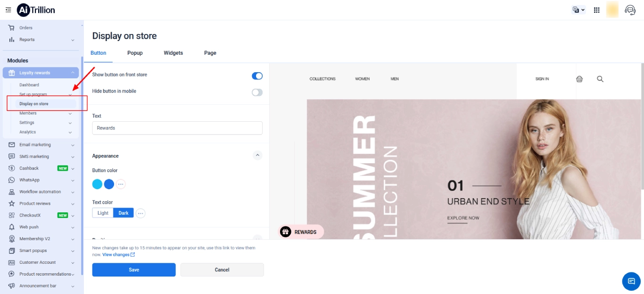The image size is (644, 294).
Task: Click the user avatar in header
Action: [612, 10]
